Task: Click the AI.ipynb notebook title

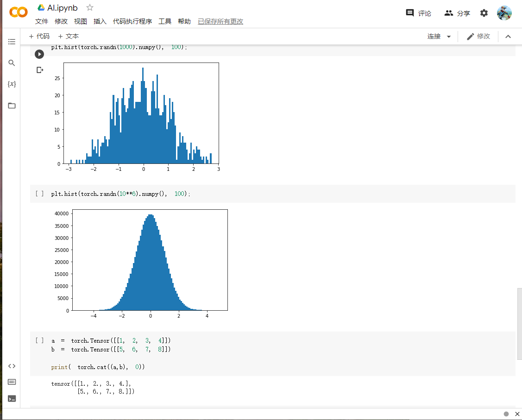Action: pyautogui.click(x=63, y=8)
